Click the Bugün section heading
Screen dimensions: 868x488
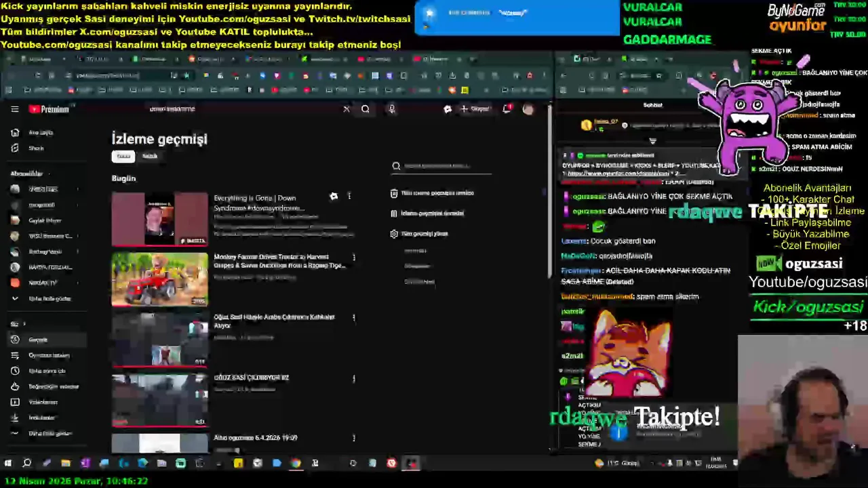pyautogui.click(x=123, y=178)
